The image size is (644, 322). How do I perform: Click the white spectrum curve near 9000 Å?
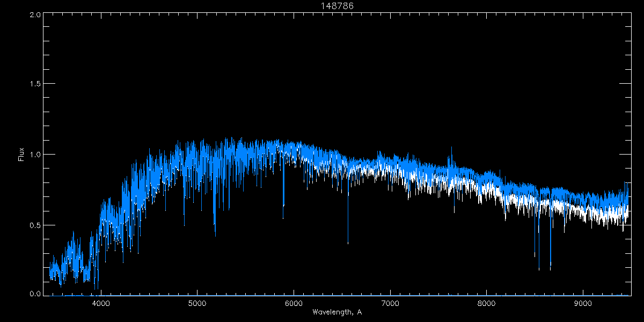coord(583,212)
